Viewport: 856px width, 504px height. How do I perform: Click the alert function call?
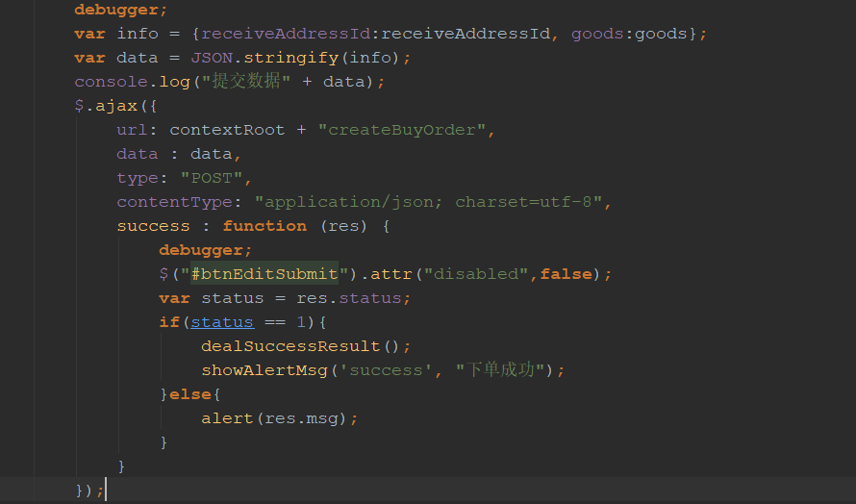pyautogui.click(x=227, y=418)
